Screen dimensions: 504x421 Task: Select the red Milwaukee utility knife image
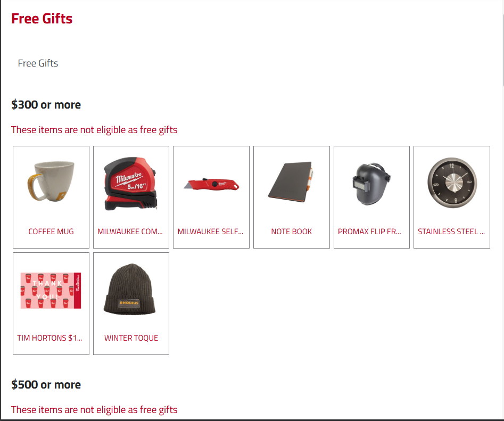(x=211, y=185)
